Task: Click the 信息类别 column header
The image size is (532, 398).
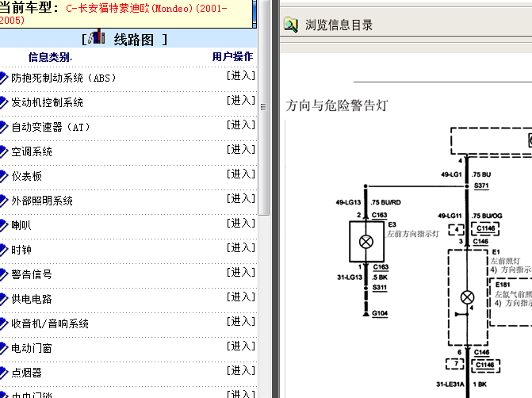Action: 50,57
